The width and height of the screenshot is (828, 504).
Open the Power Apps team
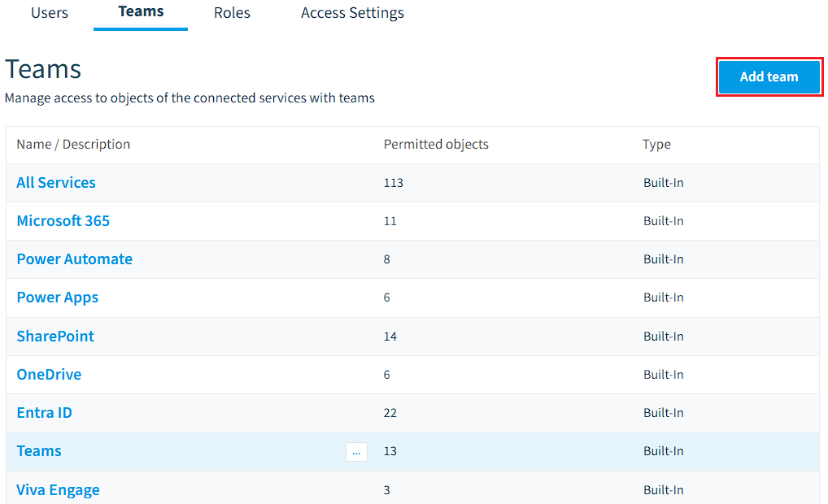coord(58,298)
